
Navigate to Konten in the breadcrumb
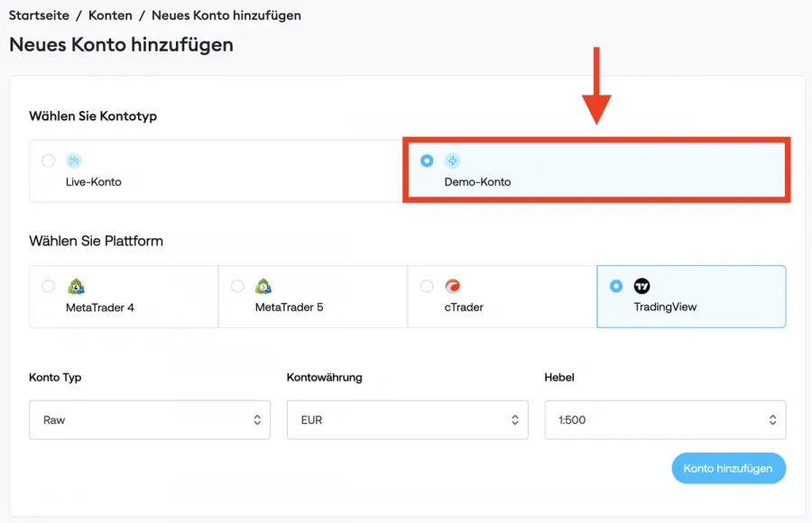(110, 15)
